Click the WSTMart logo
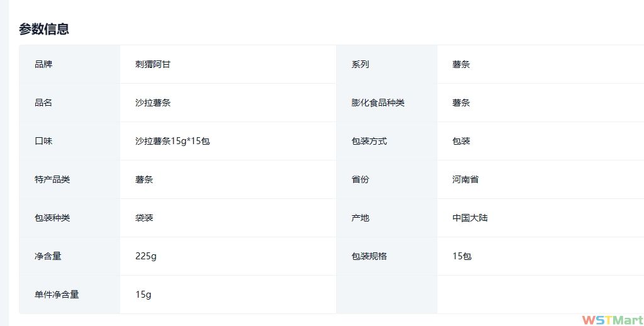 612,320
